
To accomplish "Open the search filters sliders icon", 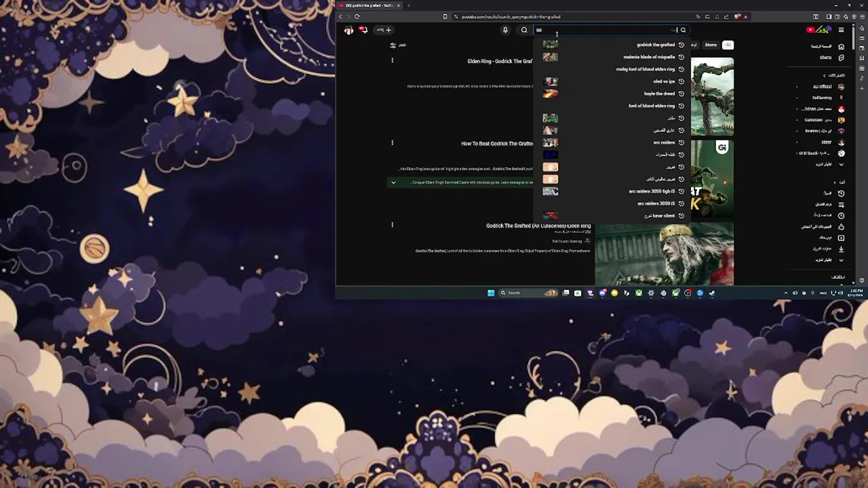I will pos(393,45).
